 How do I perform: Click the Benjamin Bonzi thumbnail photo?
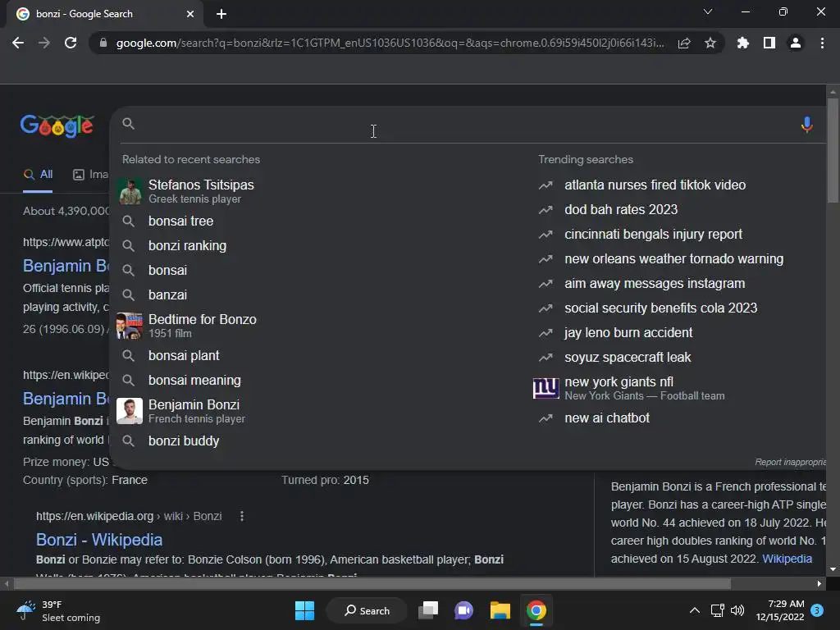point(130,411)
